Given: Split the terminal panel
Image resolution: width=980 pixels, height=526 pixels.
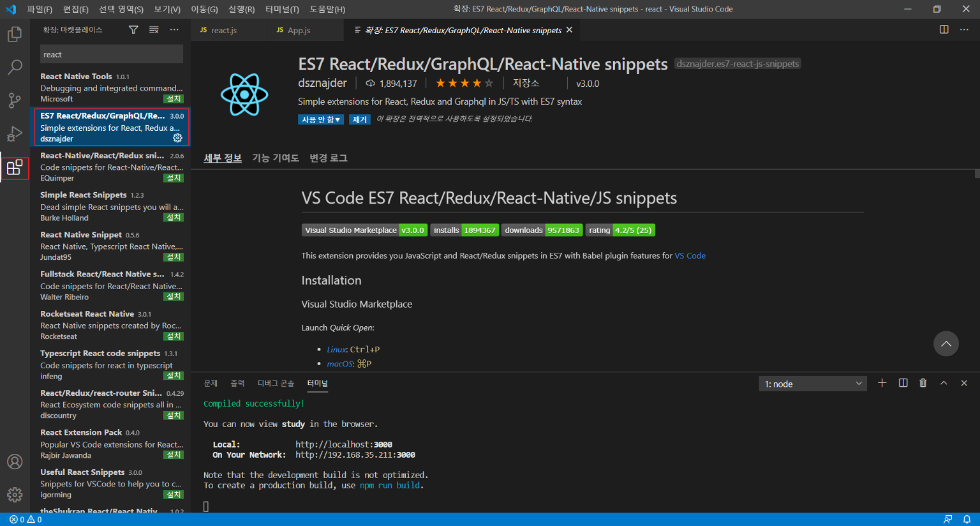Looking at the screenshot, I should (x=903, y=383).
